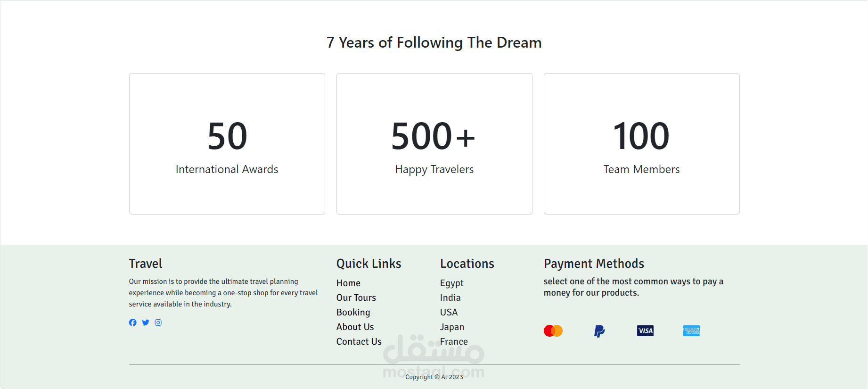Click the Booking footer link

click(x=353, y=312)
